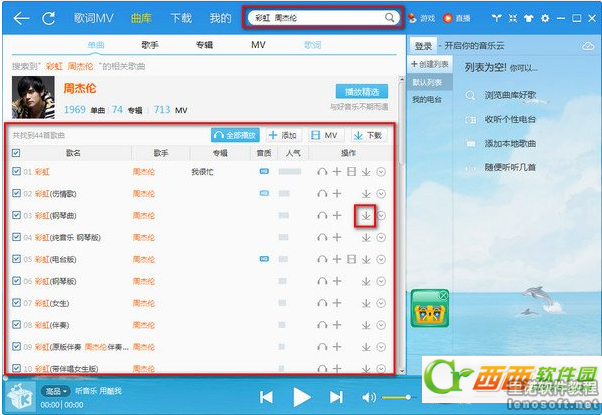The image size is (602, 415).
Task: Download song 03 彩虹(钢琴曲)
Action: (366, 216)
